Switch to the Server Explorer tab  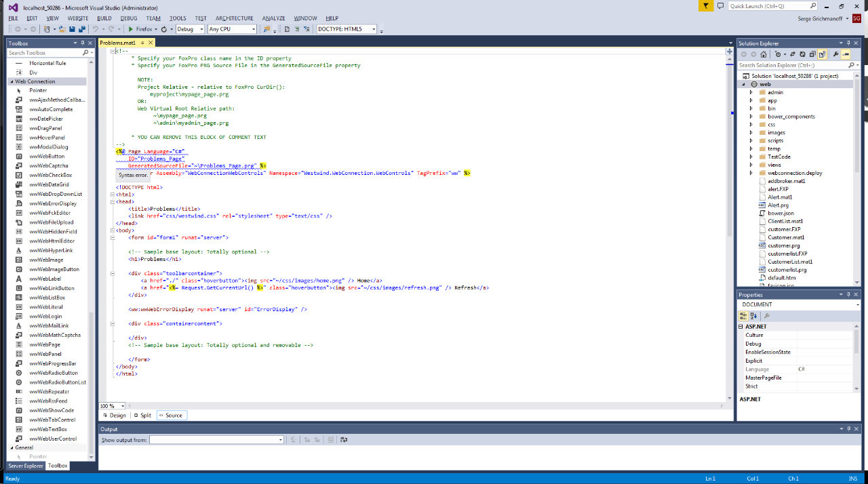25,466
